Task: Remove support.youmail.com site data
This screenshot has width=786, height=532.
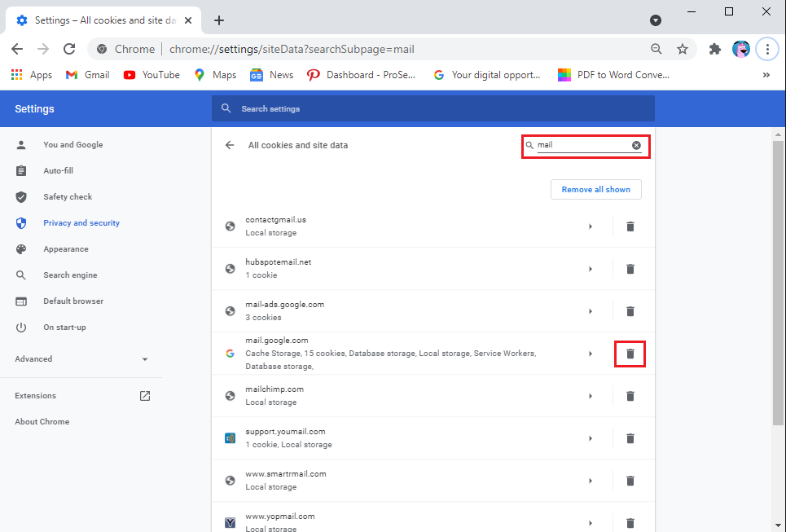Action: pos(630,438)
